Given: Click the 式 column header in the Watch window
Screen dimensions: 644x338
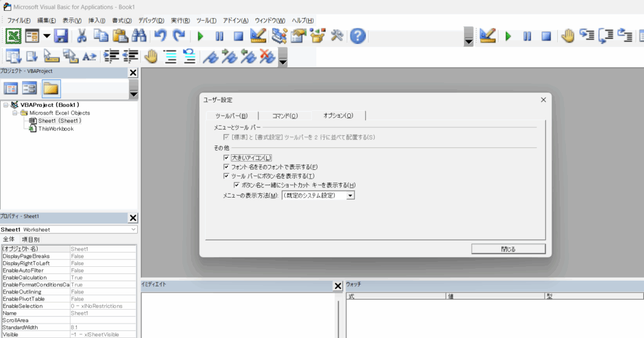Looking at the screenshot, I should pos(396,296).
